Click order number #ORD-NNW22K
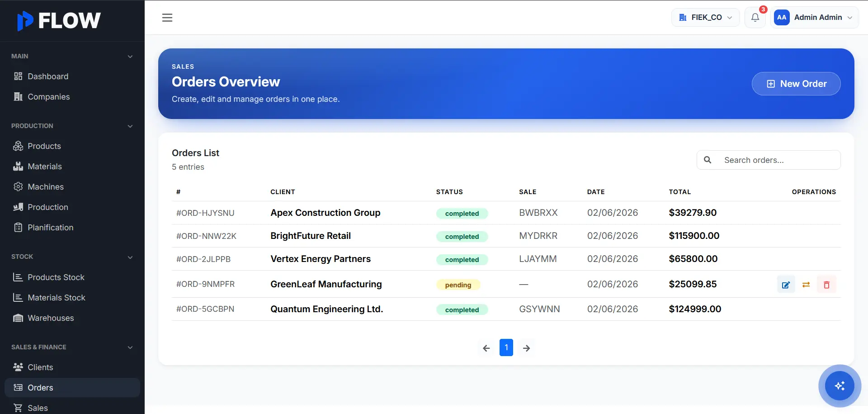 [x=206, y=236]
